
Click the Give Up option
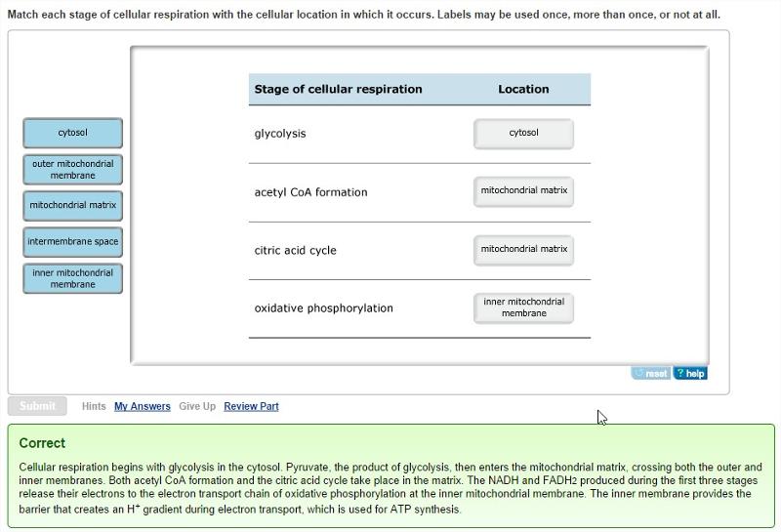[197, 406]
